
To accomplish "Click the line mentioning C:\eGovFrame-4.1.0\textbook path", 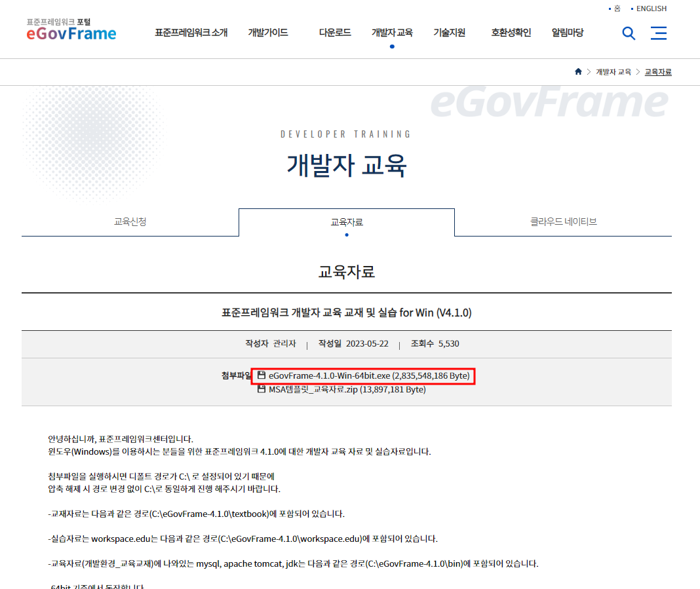I will pos(197,514).
